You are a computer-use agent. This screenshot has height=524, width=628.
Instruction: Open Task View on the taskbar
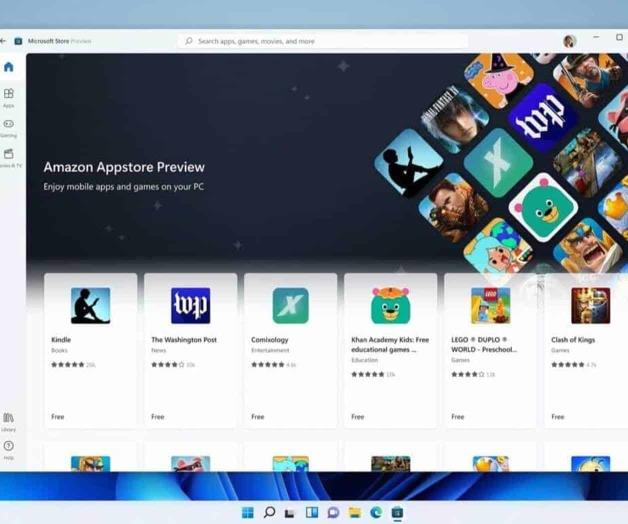click(290, 513)
